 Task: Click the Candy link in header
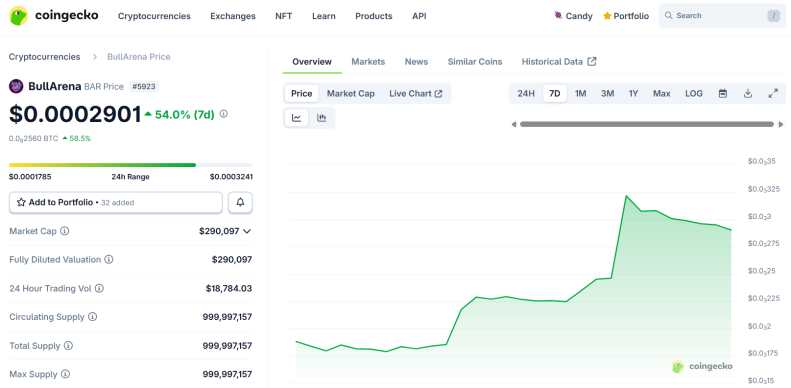573,16
